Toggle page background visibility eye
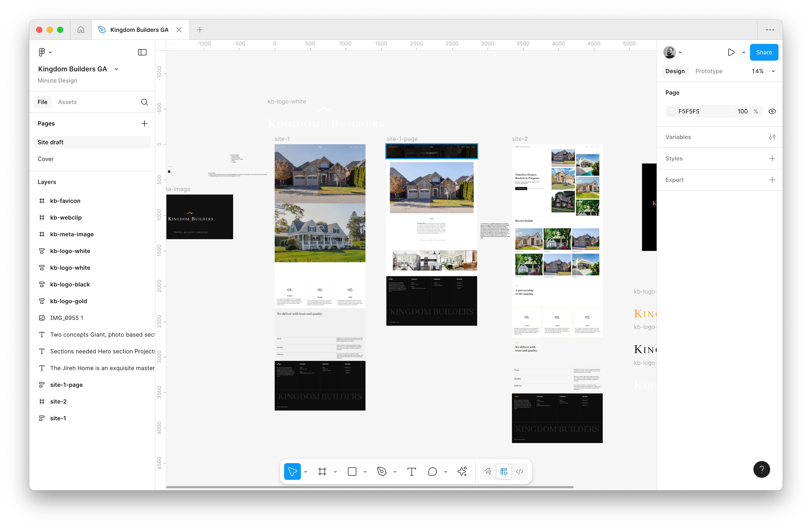This screenshot has height=529, width=812. click(x=772, y=111)
